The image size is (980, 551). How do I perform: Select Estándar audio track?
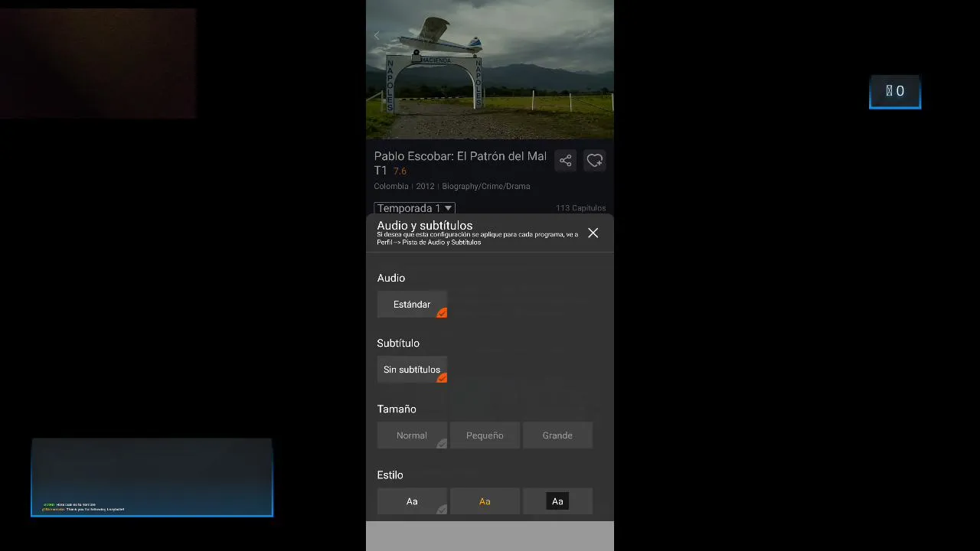tap(412, 305)
